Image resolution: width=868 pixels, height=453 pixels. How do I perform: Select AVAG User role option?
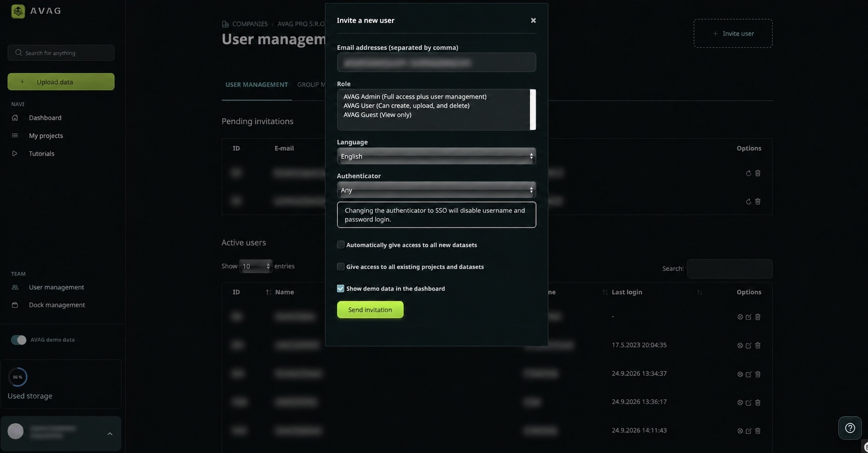406,105
